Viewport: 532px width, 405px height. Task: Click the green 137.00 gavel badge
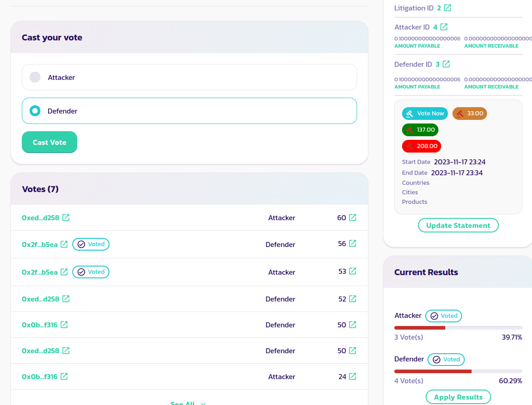click(x=420, y=130)
